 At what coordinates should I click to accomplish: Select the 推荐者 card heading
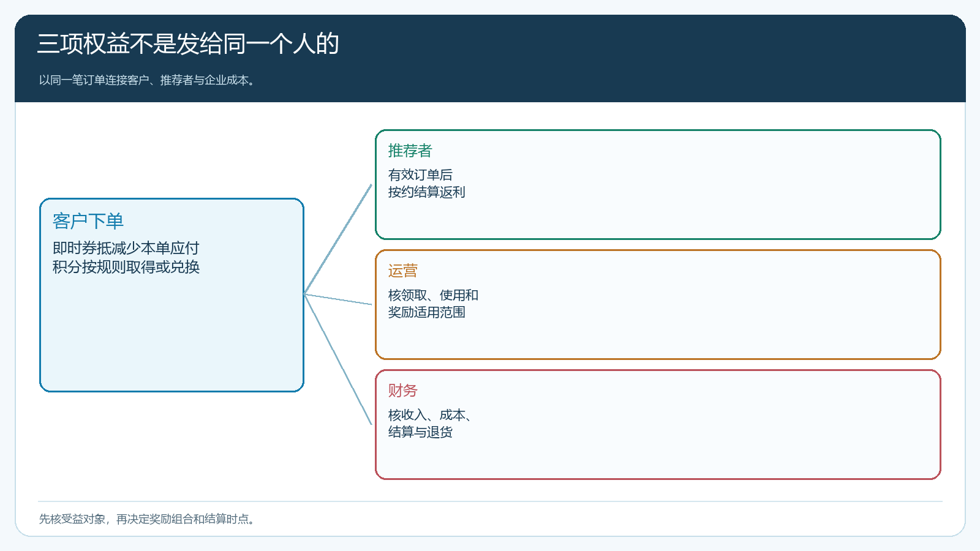click(x=410, y=151)
